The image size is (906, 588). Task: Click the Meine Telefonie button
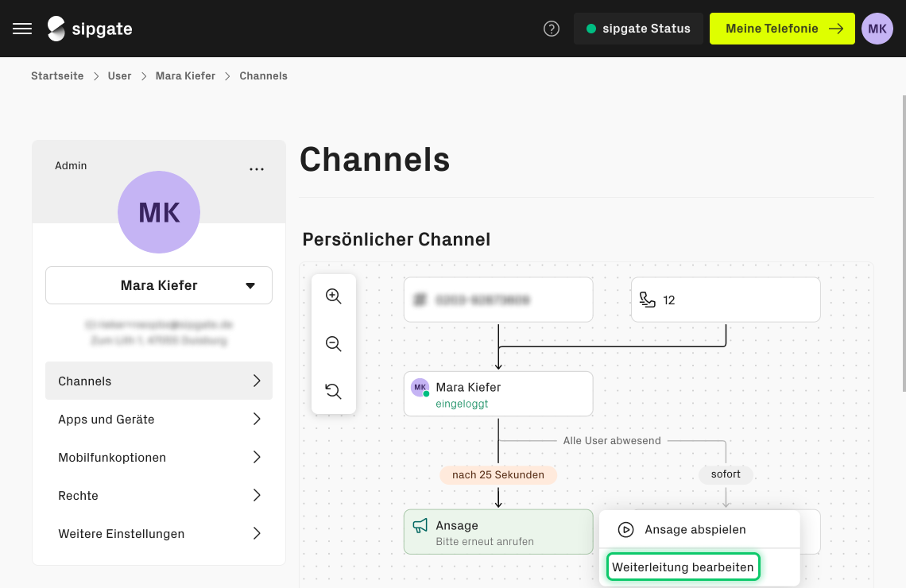click(x=783, y=29)
